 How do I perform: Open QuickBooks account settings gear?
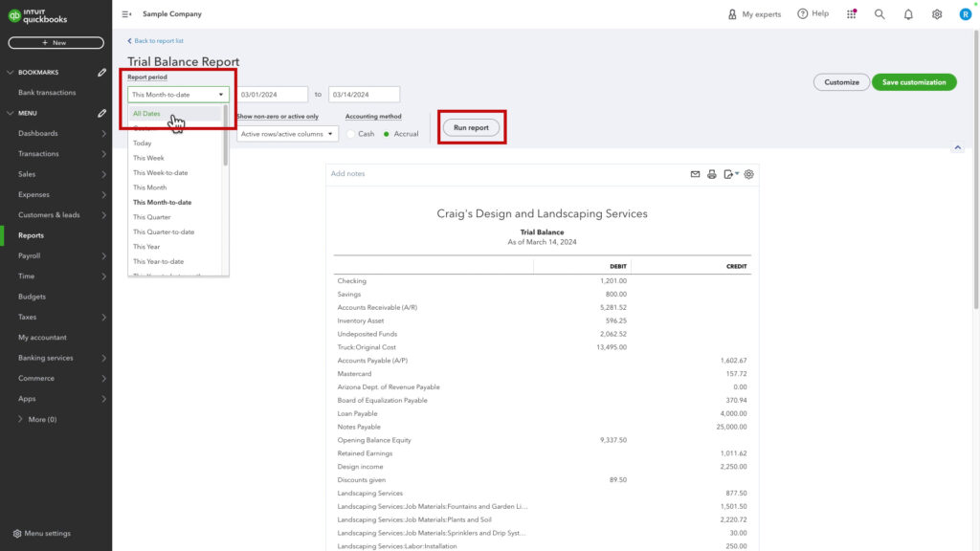[x=936, y=13]
